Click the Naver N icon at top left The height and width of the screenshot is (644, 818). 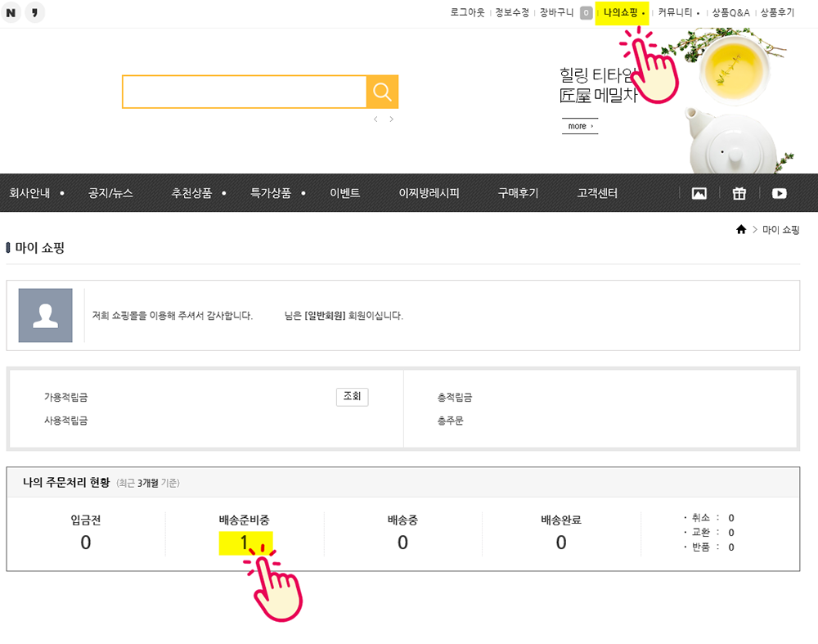(x=11, y=13)
